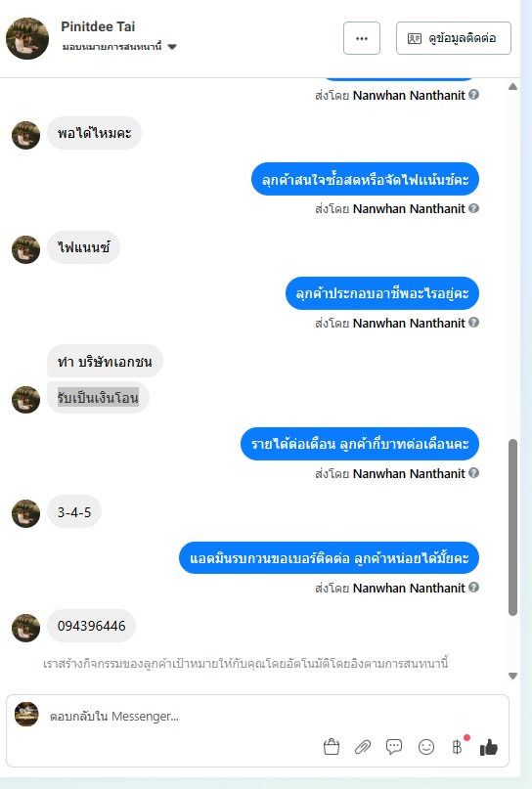Send a thumbs-up like
The height and width of the screenshot is (789, 532).
[489, 747]
